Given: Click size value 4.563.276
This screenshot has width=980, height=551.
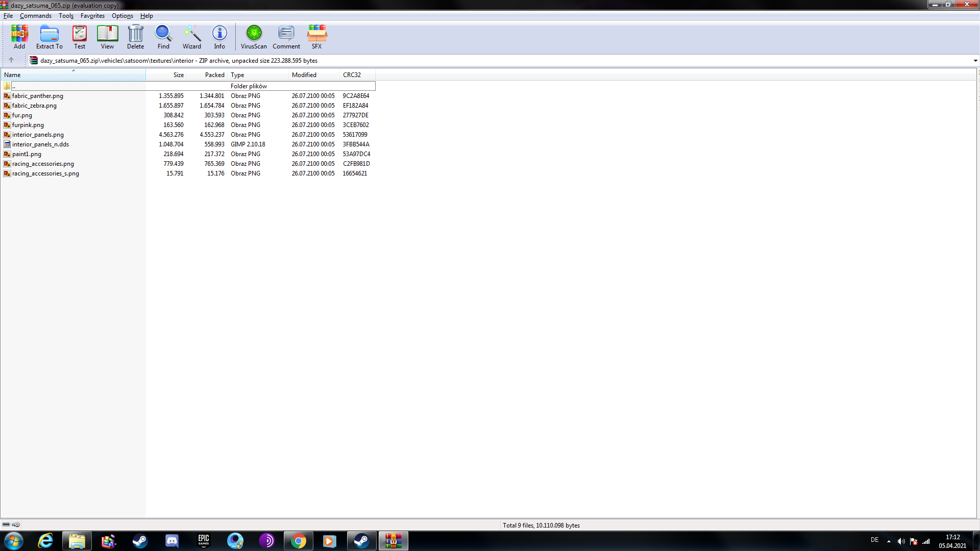Looking at the screenshot, I should [171, 135].
